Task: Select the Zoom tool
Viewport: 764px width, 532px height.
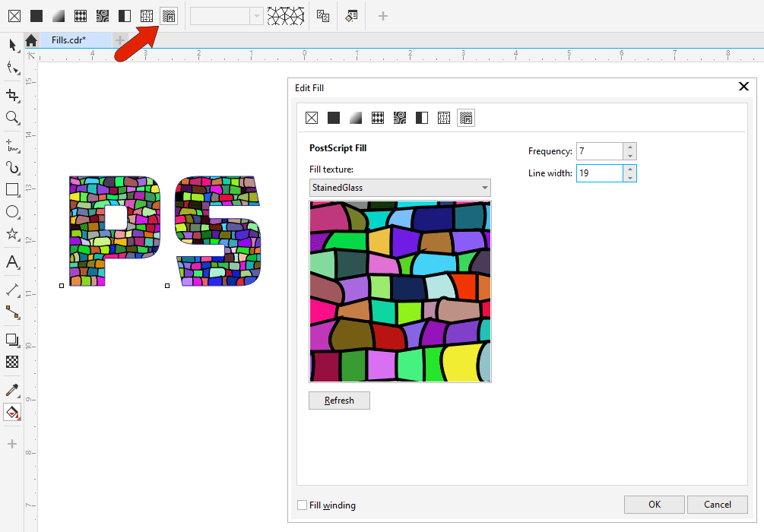Action: pos(13,118)
